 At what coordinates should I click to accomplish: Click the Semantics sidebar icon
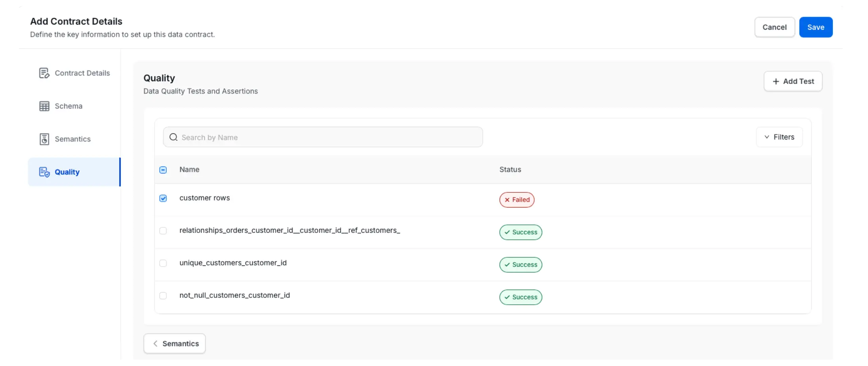tap(44, 139)
